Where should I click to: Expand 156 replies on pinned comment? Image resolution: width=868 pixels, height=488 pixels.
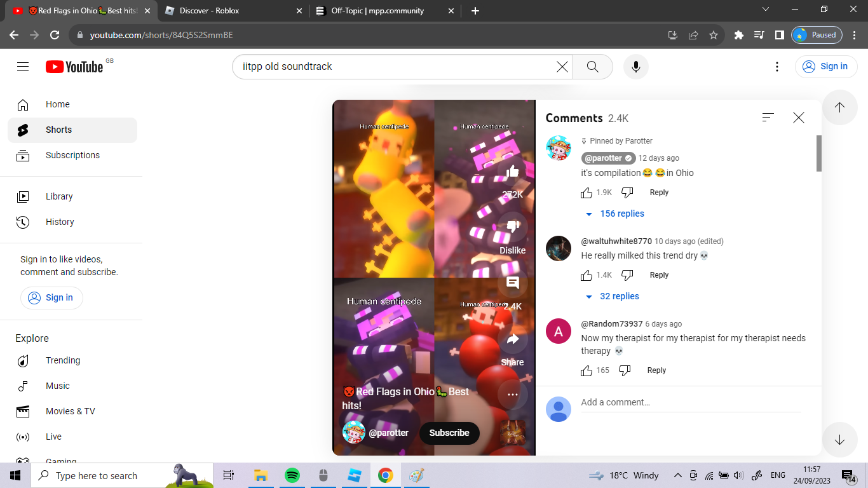click(x=614, y=213)
